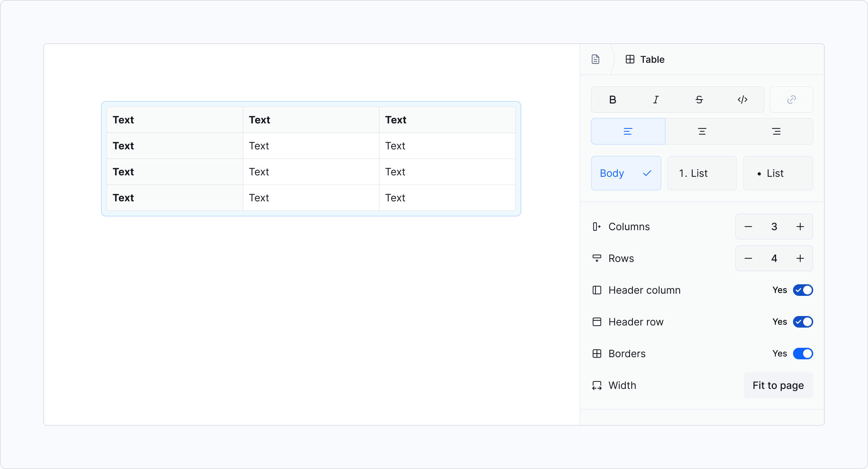Viewport: 868px width, 469px height.
Task: Select the Table breadcrumb tab
Action: (x=645, y=59)
